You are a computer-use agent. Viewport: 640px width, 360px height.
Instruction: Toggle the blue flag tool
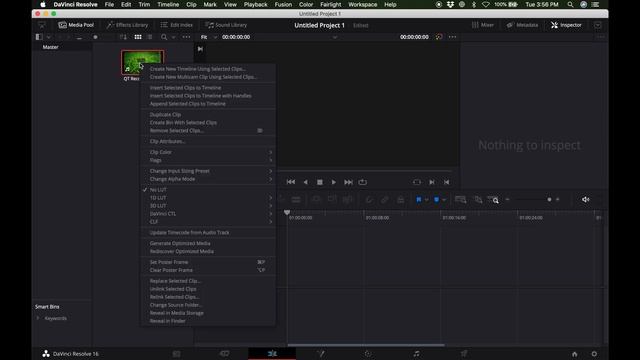(x=419, y=200)
